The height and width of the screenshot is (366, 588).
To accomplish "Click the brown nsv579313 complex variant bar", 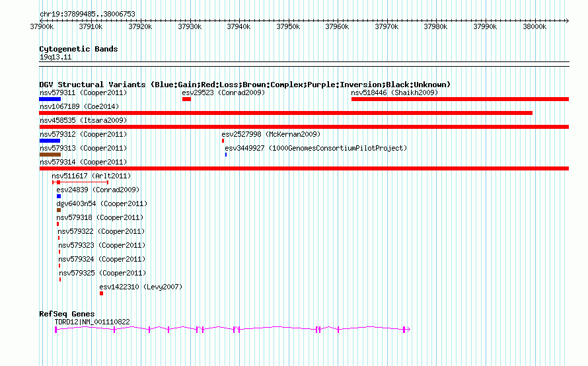I will pos(50,155).
